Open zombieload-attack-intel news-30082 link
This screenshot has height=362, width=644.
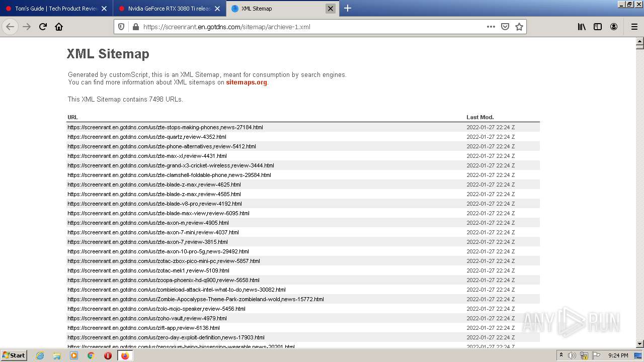click(177, 290)
